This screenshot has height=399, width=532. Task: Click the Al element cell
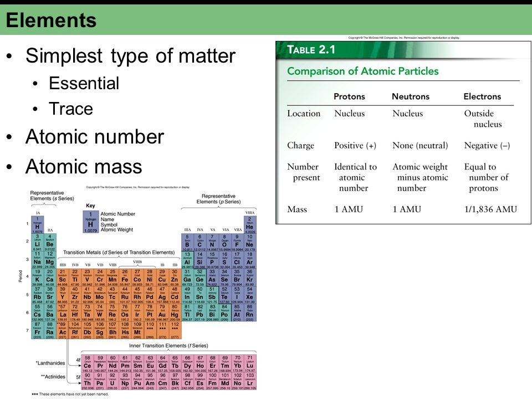click(187, 260)
